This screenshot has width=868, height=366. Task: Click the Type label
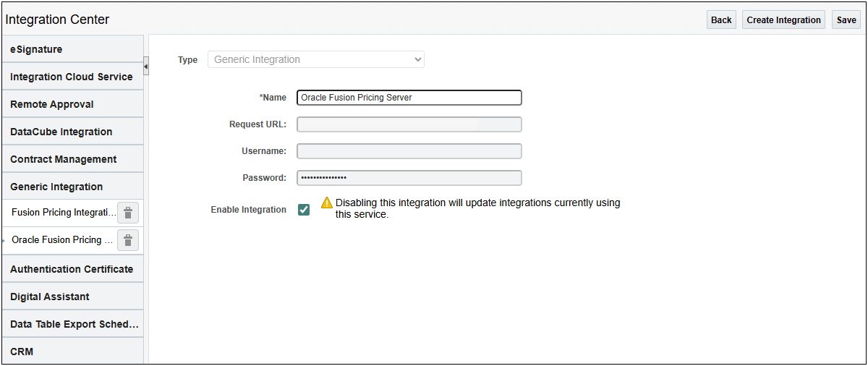click(188, 60)
